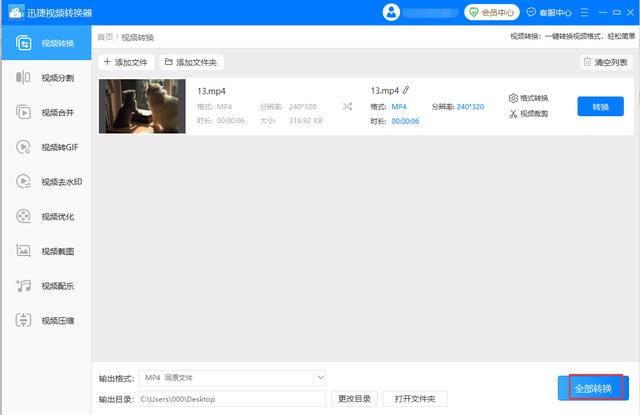
Task: Click 打开文件夹 to open folder
Action: [x=415, y=399]
